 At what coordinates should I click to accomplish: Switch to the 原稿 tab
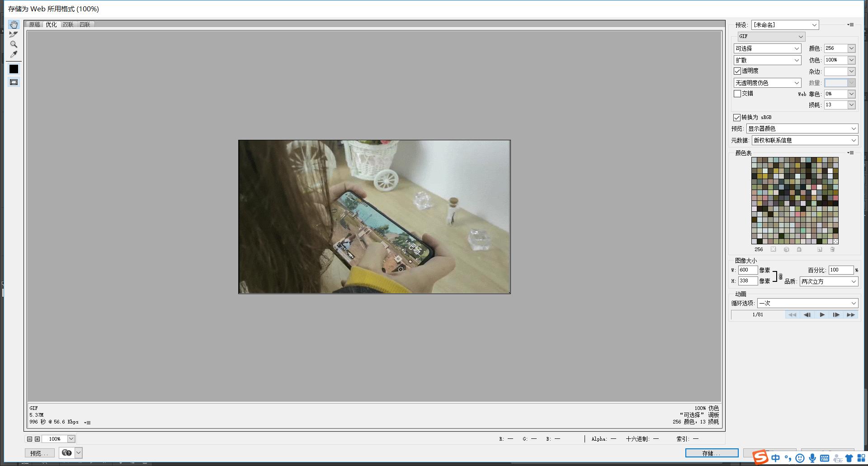[x=34, y=24]
